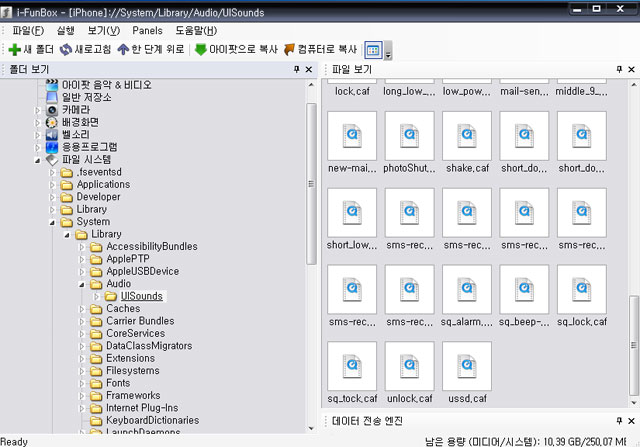Screen dimensions: 640x447
Task: Open the Panels menu
Action: coord(147,31)
